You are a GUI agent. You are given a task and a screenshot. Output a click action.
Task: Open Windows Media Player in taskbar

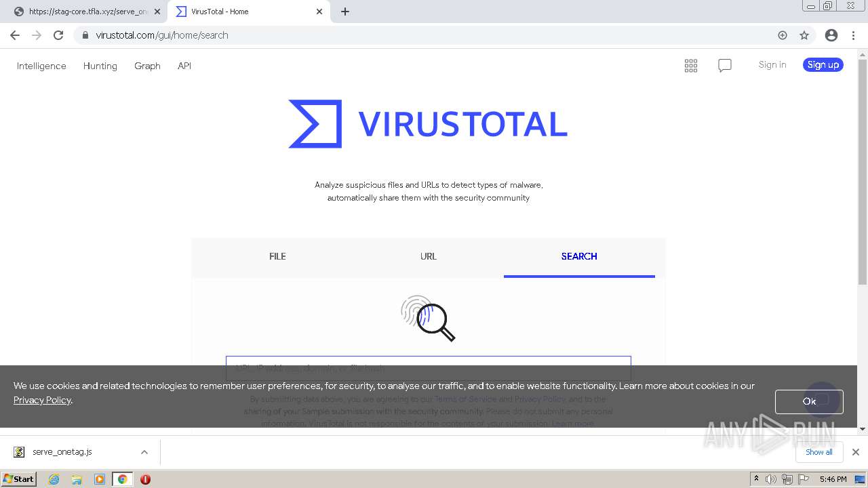(100, 479)
